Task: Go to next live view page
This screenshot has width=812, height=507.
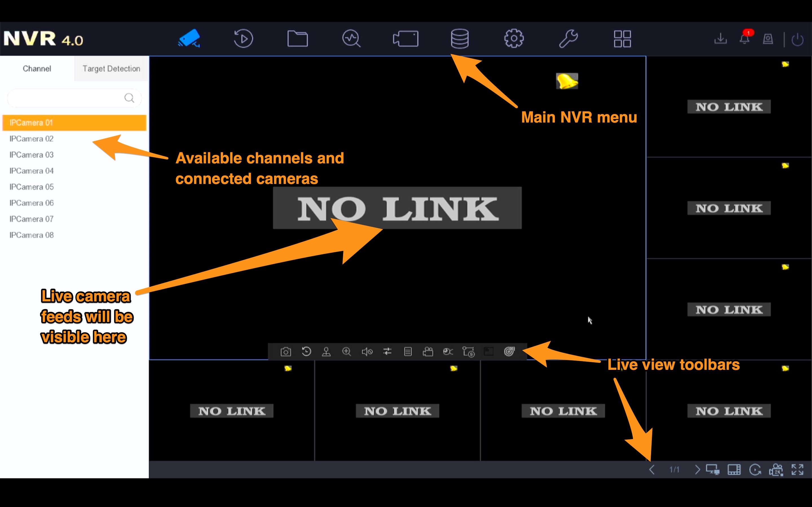Action: pyautogui.click(x=697, y=470)
